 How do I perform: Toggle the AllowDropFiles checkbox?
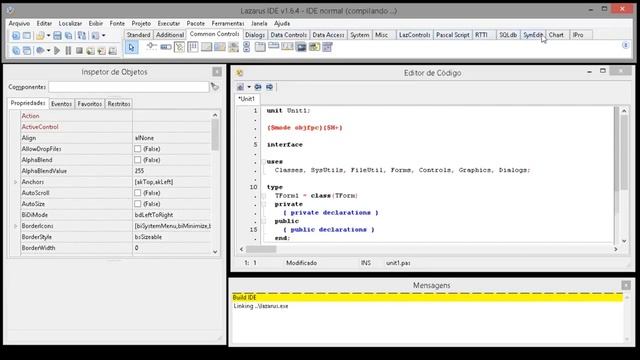(138, 149)
